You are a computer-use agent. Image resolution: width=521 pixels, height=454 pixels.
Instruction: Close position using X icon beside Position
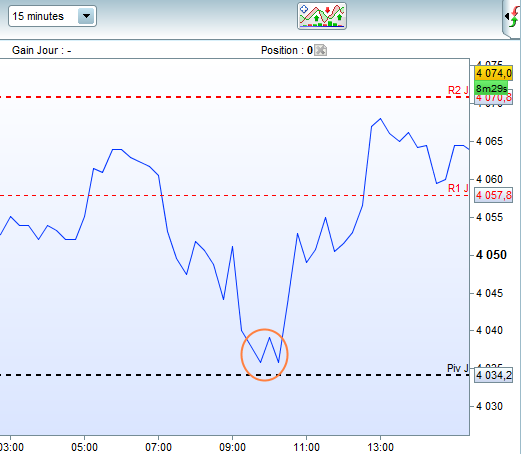click(320, 50)
